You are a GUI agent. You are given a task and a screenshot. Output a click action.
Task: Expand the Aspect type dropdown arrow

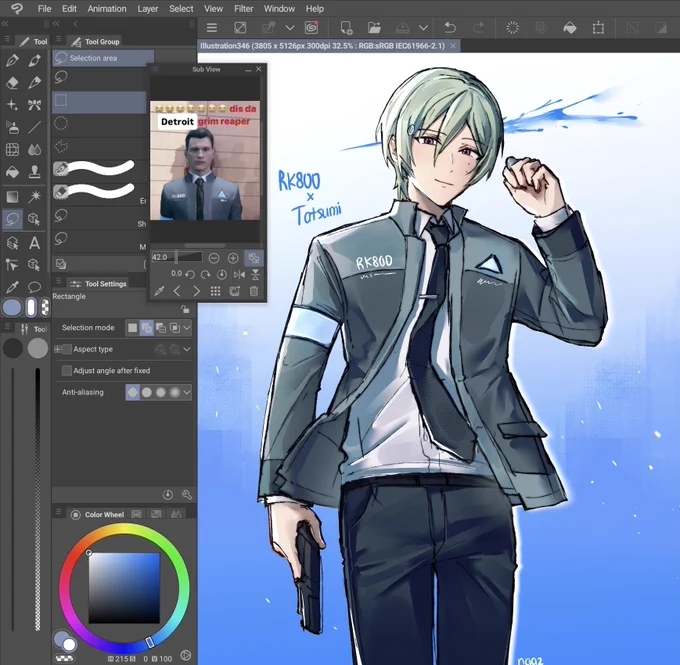[x=187, y=349]
